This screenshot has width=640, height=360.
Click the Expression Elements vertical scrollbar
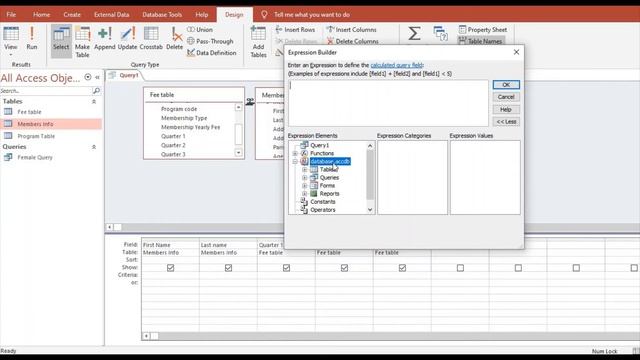(370, 178)
